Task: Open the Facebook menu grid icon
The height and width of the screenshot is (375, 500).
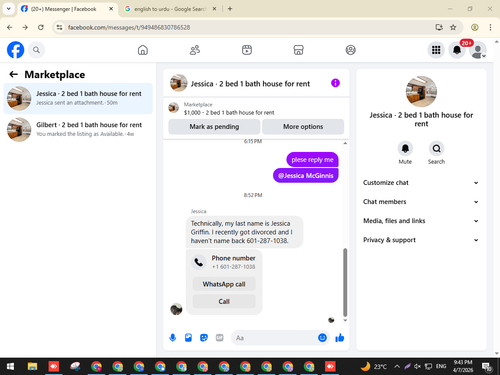Action: [x=436, y=50]
